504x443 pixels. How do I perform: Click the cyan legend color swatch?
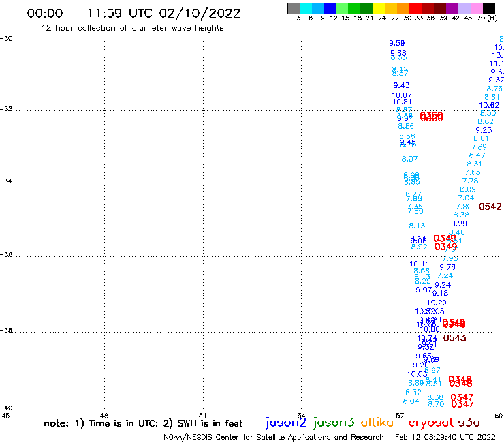tap(305, 8)
